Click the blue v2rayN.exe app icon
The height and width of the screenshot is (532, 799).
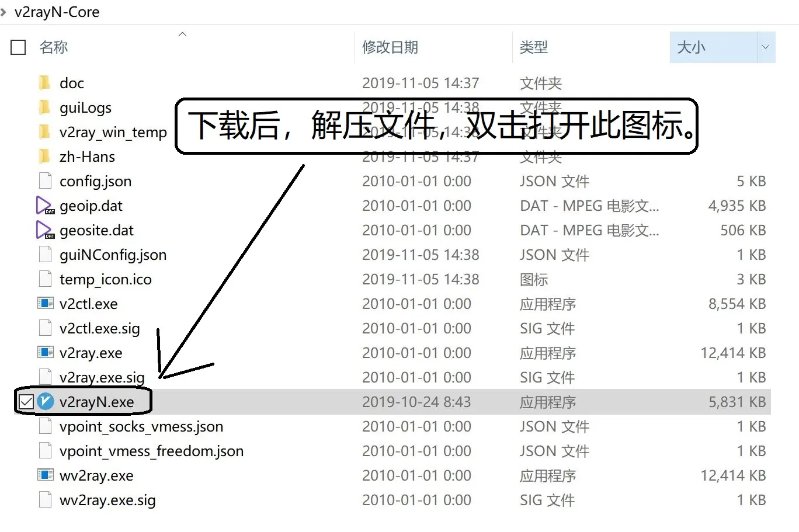coord(46,402)
